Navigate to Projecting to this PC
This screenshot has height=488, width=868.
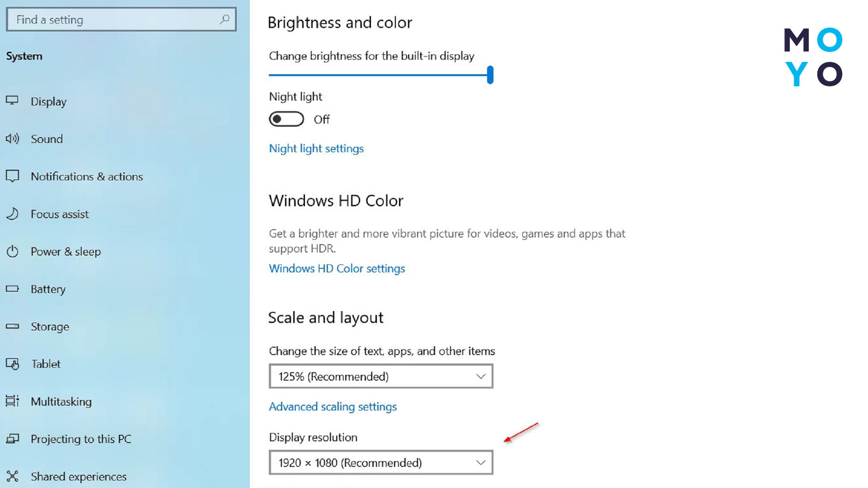(x=81, y=439)
